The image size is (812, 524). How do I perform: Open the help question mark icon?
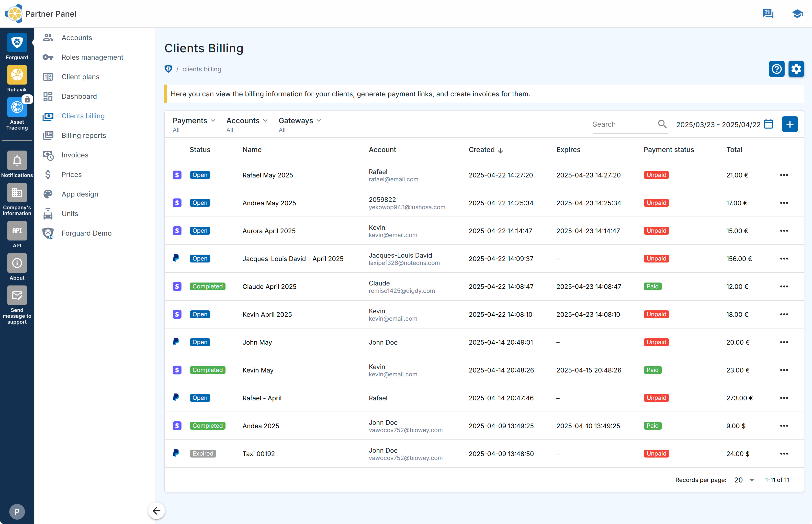pos(776,69)
